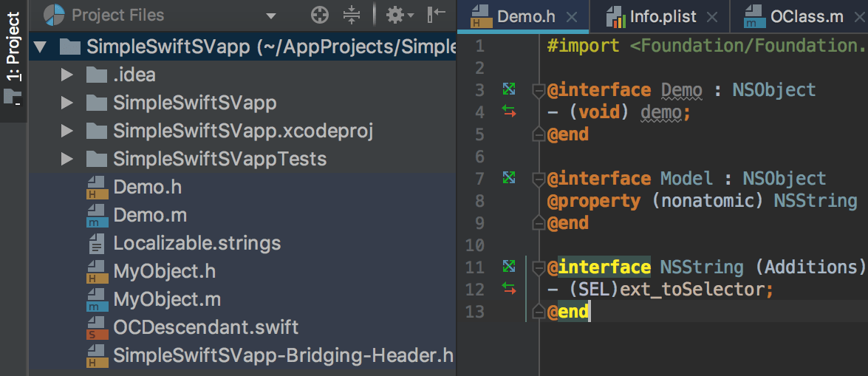868x376 pixels.
Task: Click the Model class name in code
Action: 686,179
